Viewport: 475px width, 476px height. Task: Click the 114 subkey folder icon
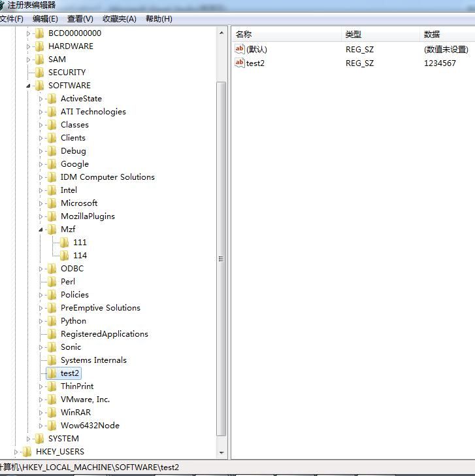[x=64, y=255]
